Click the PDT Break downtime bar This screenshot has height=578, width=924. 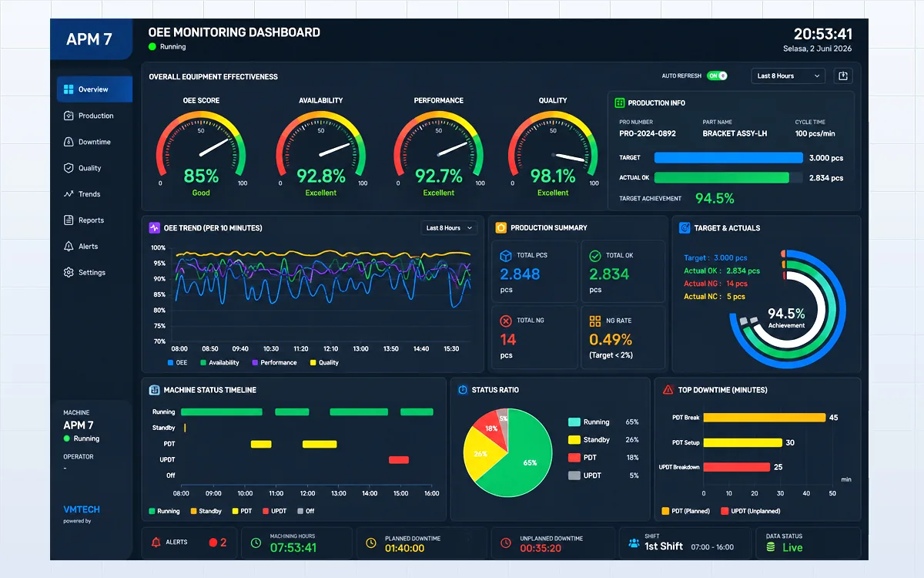pyautogui.click(x=764, y=418)
